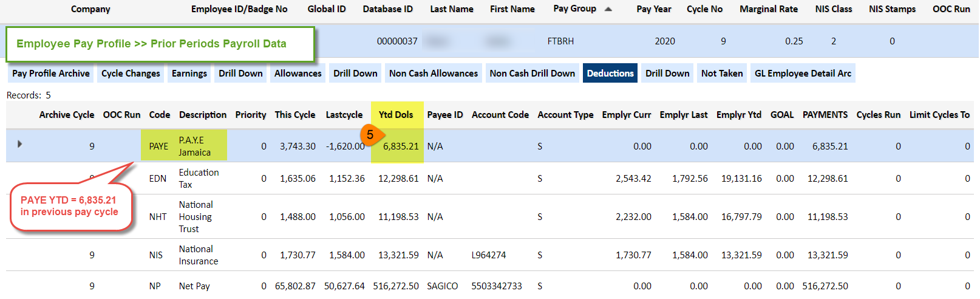Select the NHT code cell

[158, 217]
